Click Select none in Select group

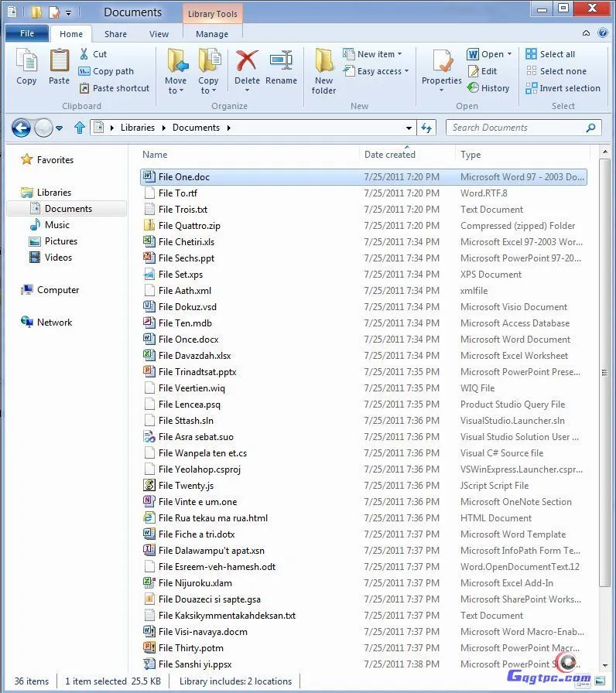coord(531,71)
